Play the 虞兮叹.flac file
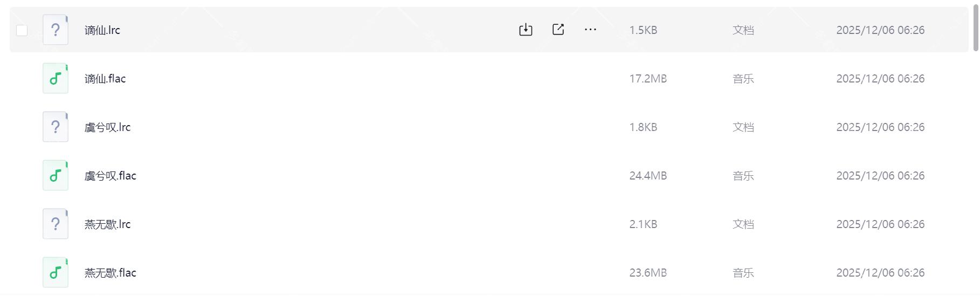980x296 pixels. pyautogui.click(x=111, y=176)
